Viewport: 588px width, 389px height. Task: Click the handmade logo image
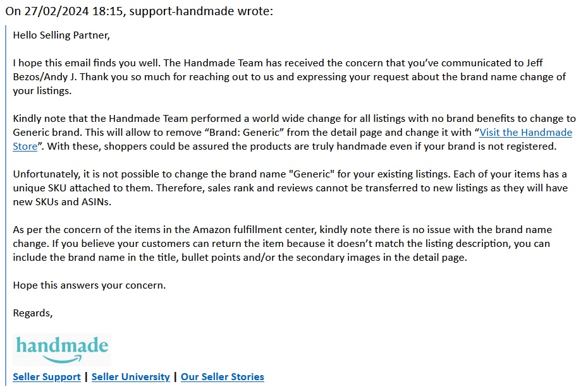click(62, 350)
